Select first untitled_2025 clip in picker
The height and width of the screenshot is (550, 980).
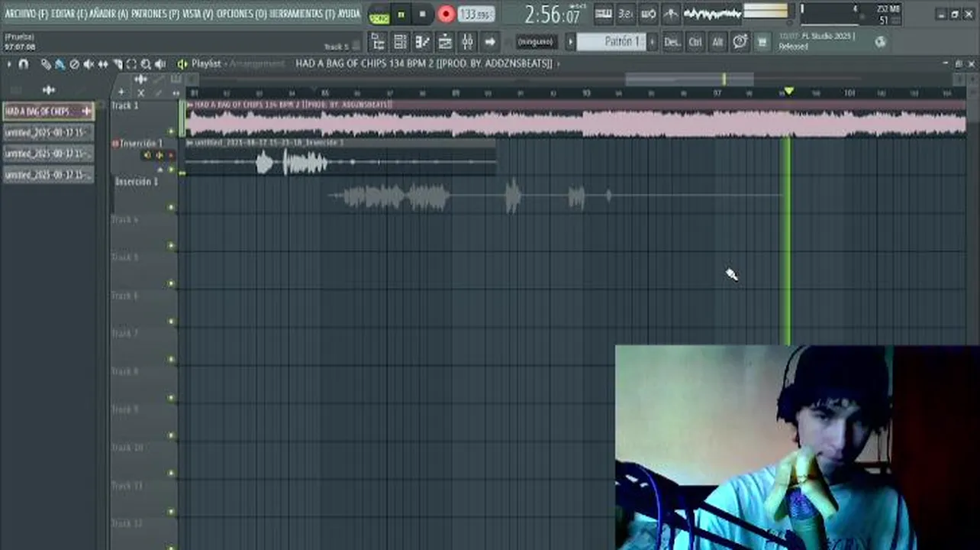[48, 133]
